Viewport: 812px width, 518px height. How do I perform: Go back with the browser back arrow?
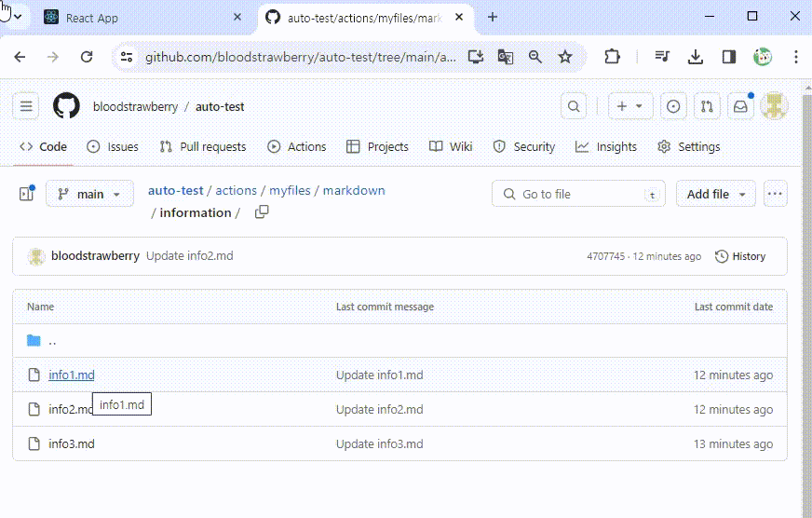[20, 57]
